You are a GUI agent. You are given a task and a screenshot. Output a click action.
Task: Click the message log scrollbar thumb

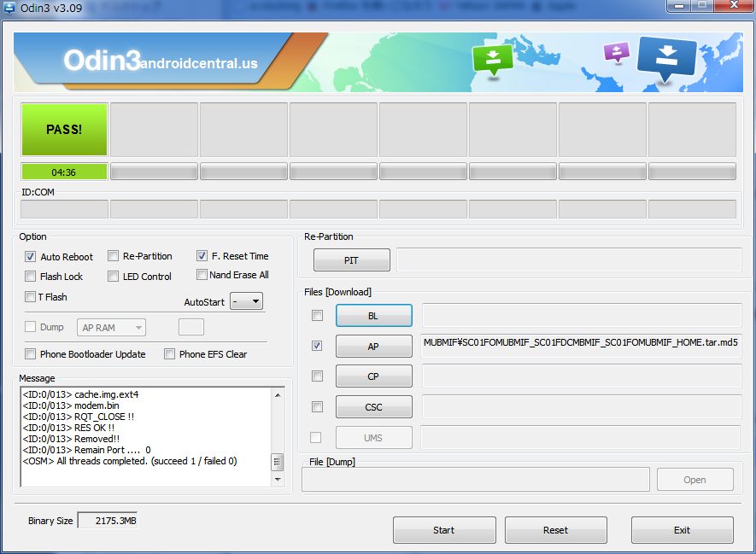(278, 462)
